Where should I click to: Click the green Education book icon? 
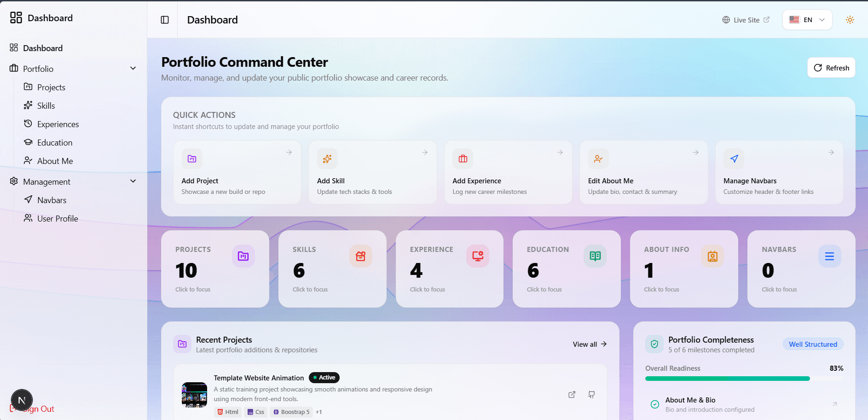(595, 256)
